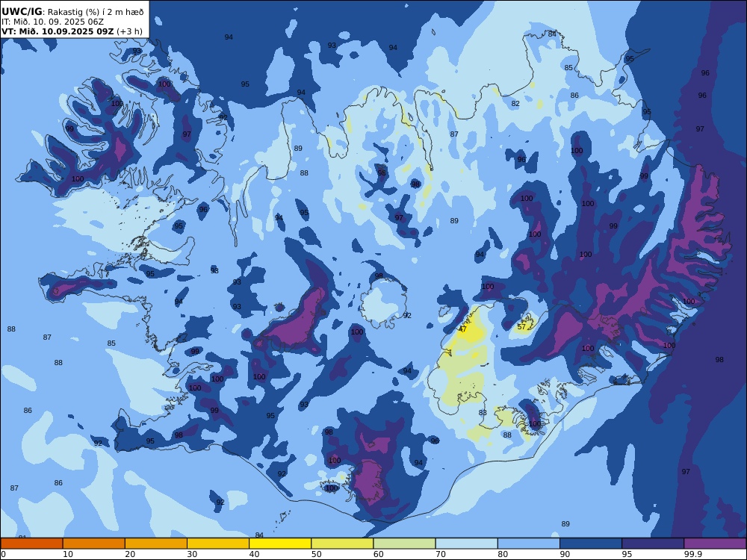Click the humidity value '47' in the yellow area
This screenshot has height=560, width=747.
[x=462, y=329]
